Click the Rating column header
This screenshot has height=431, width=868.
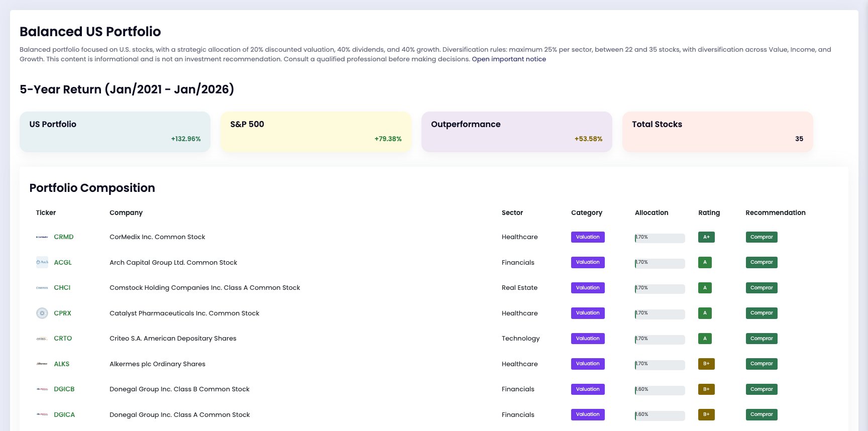click(709, 213)
